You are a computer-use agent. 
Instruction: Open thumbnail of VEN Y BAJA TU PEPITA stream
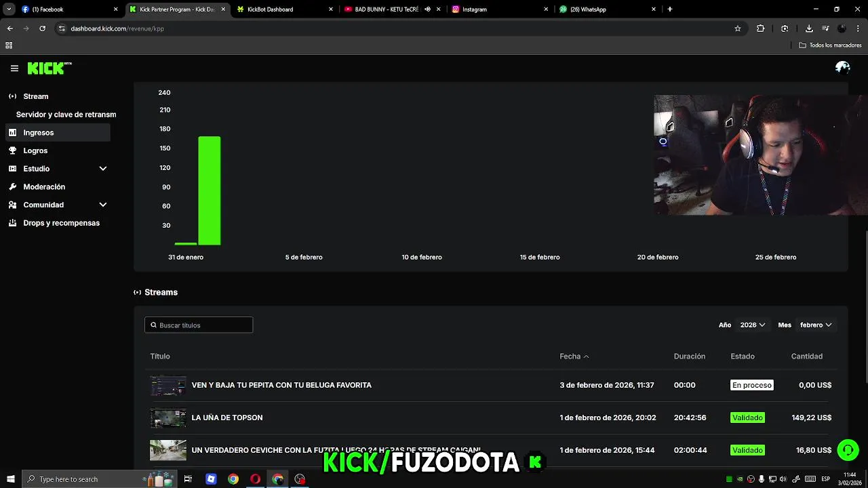(168, 385)
